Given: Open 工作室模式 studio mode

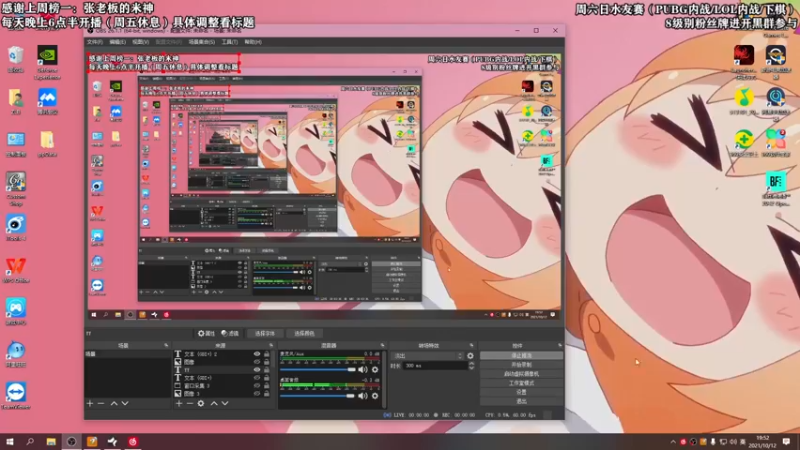Looking at the screenshot, I should point(521,383).
